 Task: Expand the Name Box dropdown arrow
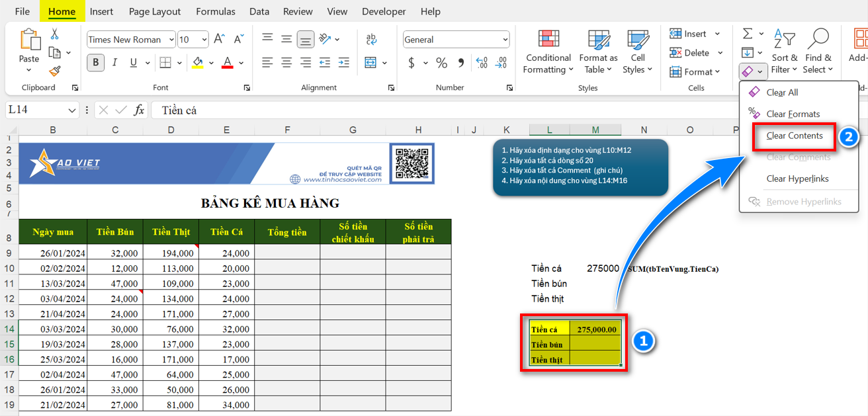click(x=72, y=110)
